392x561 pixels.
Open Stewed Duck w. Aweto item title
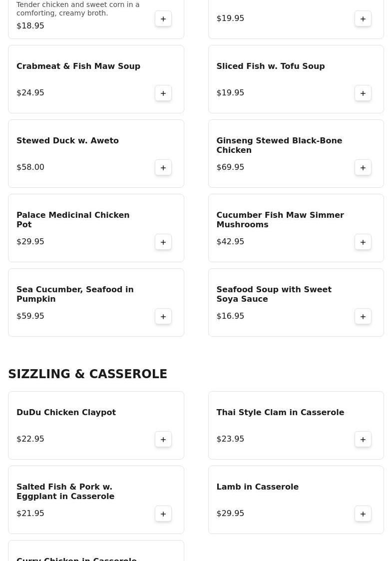click(67, 141)
